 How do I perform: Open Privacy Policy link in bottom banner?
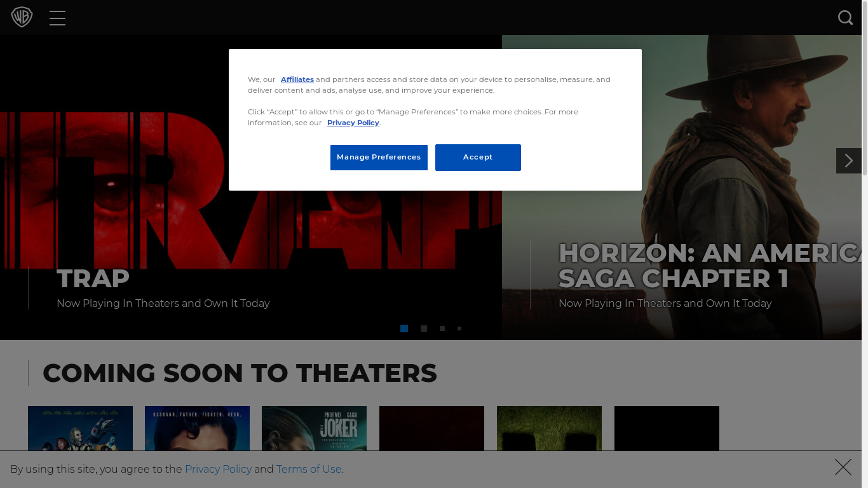218,469
